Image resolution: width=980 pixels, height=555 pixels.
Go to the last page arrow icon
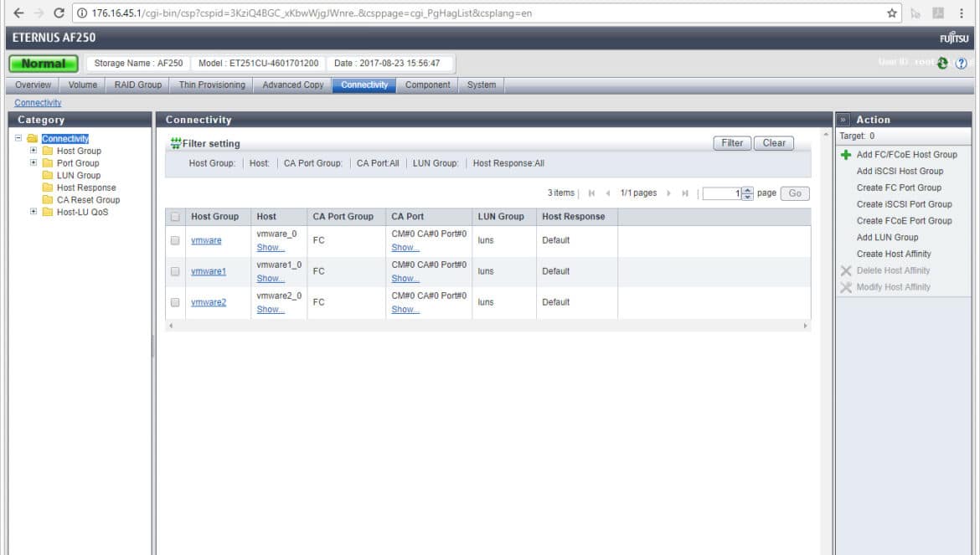685,193
